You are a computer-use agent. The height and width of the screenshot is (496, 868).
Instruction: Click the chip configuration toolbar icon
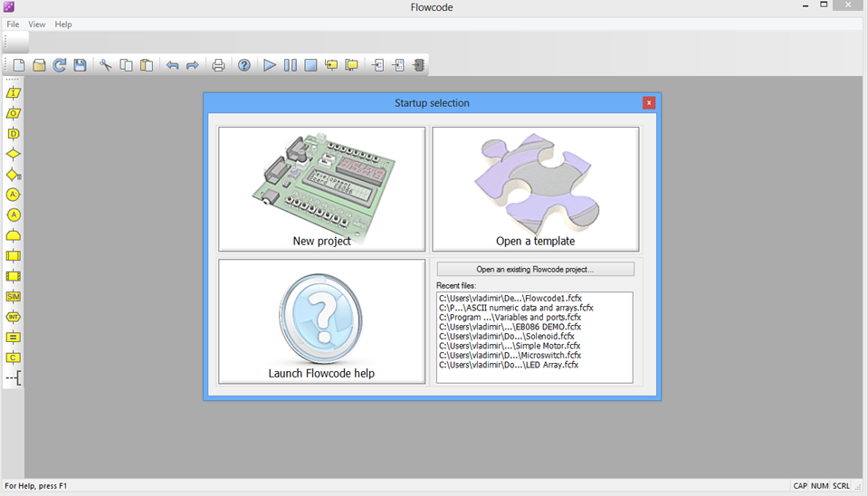(418, 65)
